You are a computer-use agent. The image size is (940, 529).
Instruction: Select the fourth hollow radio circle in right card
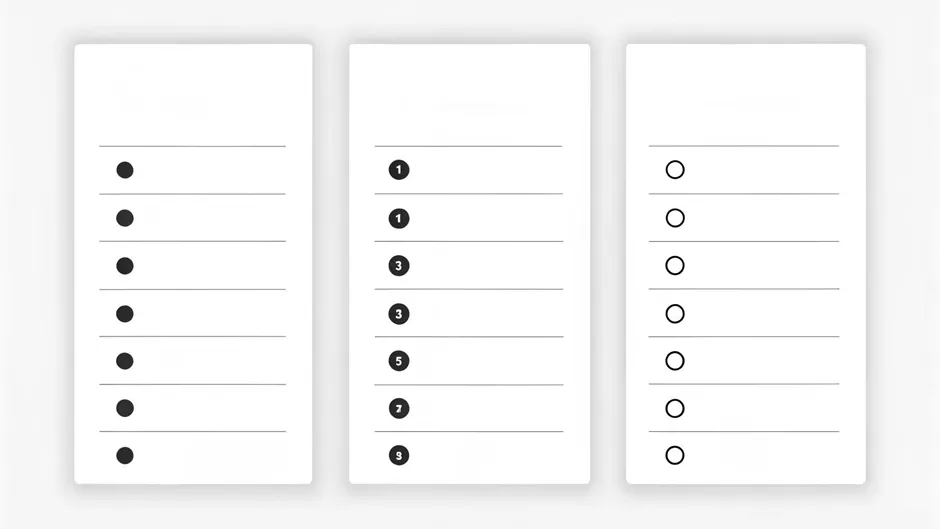675,314
